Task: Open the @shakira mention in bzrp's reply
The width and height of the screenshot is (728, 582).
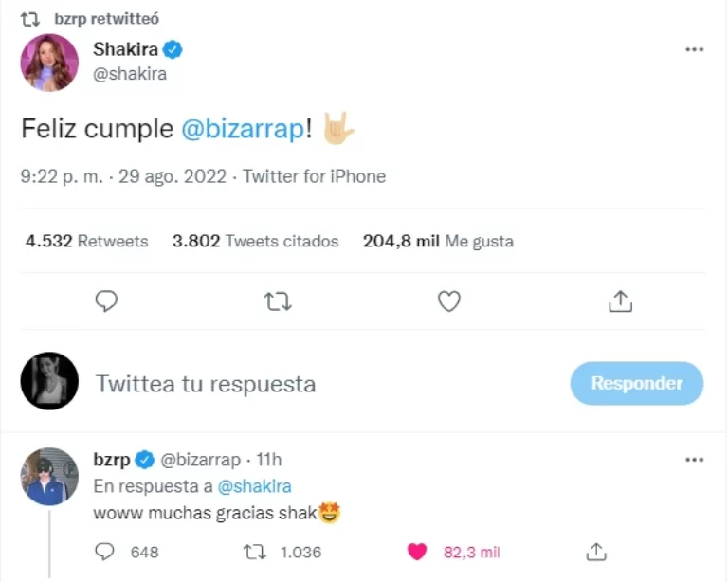Action: coord(254,486)
